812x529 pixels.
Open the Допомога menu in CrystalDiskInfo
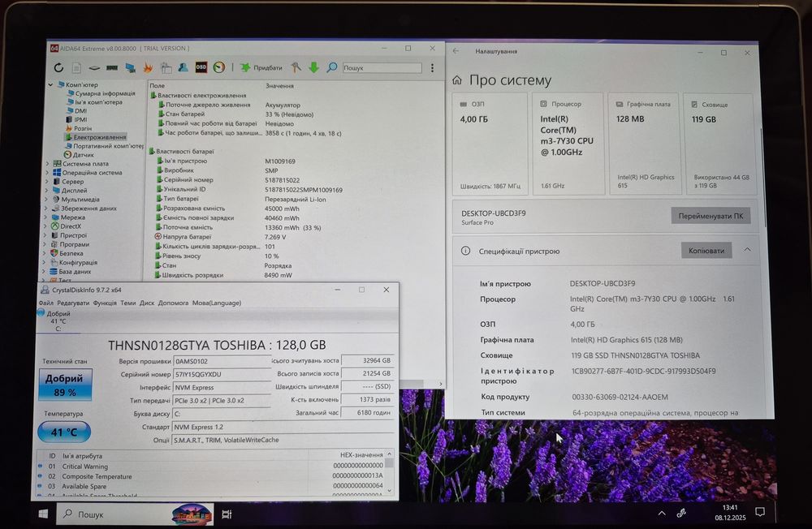173,303
